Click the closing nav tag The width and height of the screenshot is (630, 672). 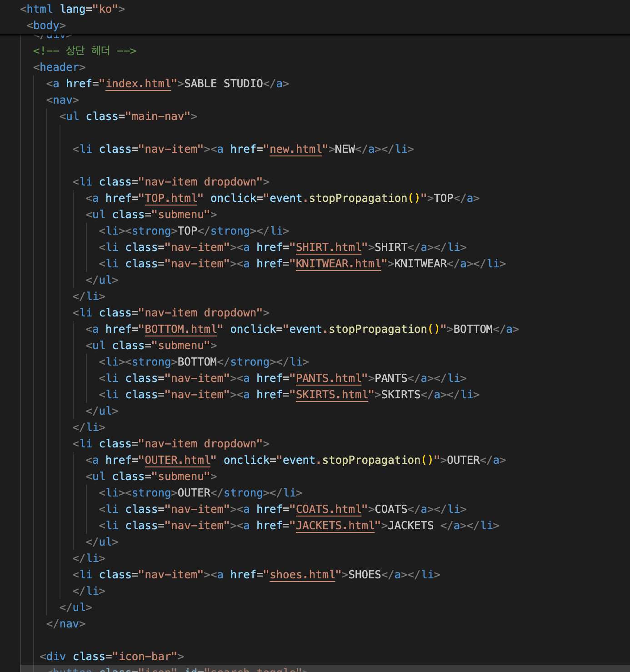coord(66,624)
